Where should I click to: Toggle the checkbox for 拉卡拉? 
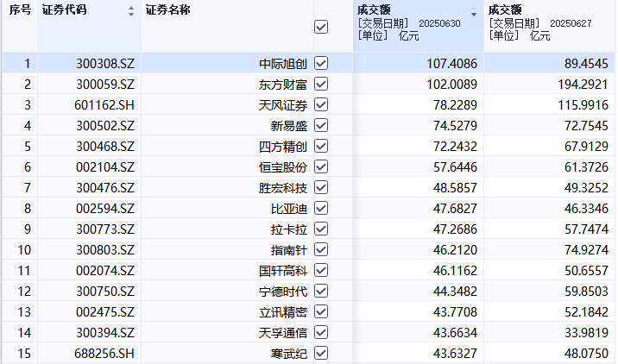click(x=321, y=229)
